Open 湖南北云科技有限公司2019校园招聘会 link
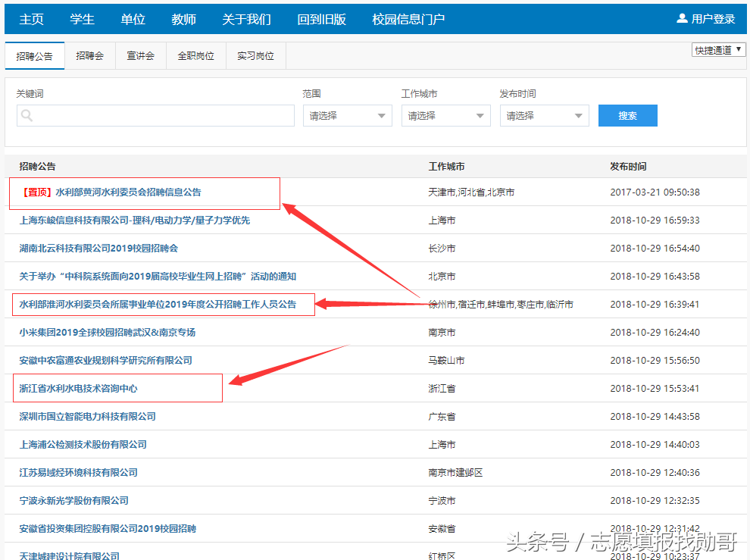Viewport: 750px width, 560px height. (x=98, y=248)
